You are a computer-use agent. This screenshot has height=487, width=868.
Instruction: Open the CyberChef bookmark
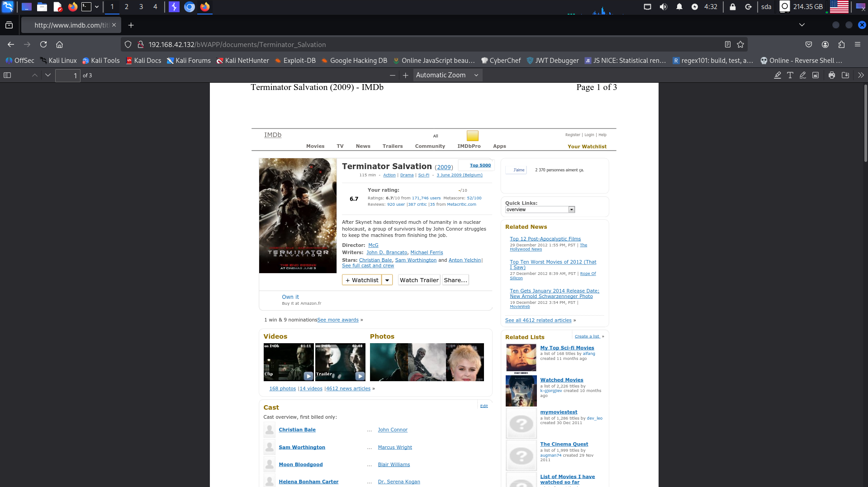pos(501,61)
